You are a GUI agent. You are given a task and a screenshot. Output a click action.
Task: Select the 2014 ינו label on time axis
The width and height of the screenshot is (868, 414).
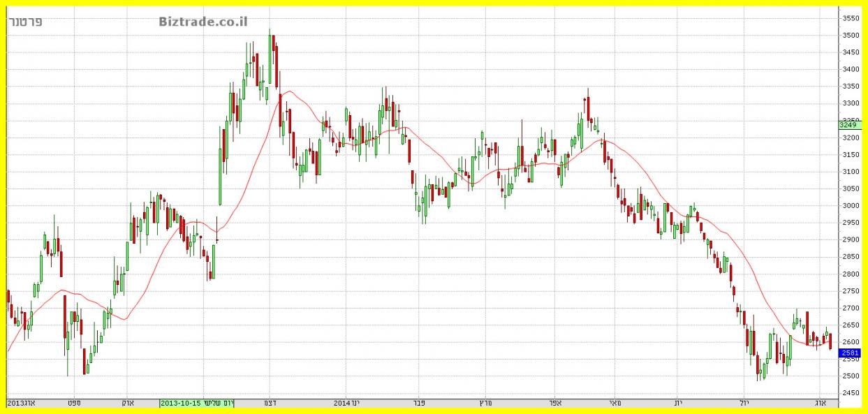pos(346,403)
